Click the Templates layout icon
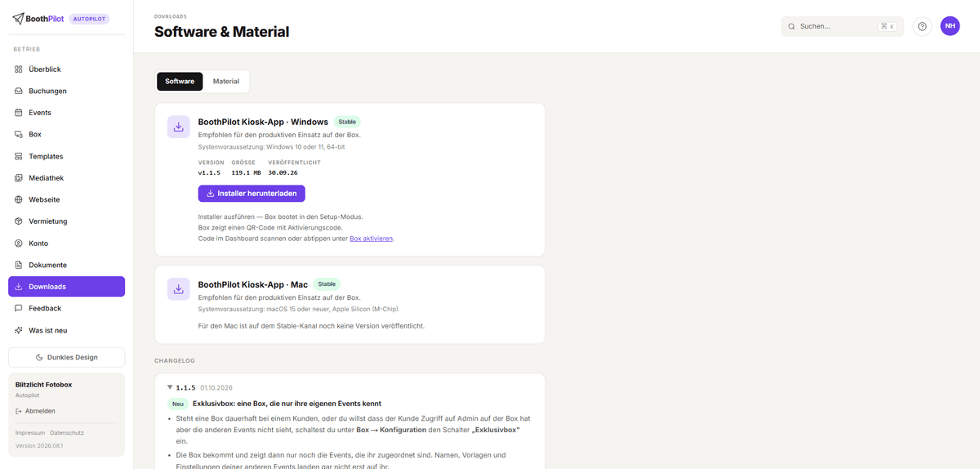The height and width of the screenshot is (469, 980). [19, 156]
